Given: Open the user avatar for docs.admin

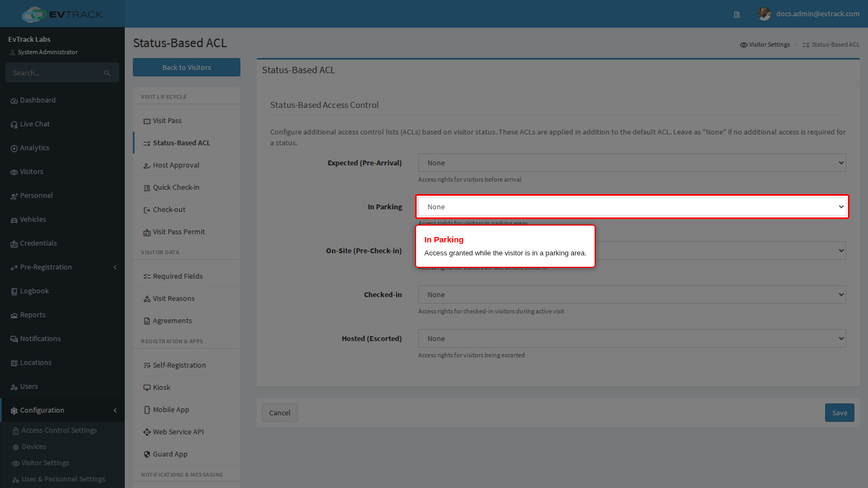Looking at the screenshot, I should coord(764,14).
